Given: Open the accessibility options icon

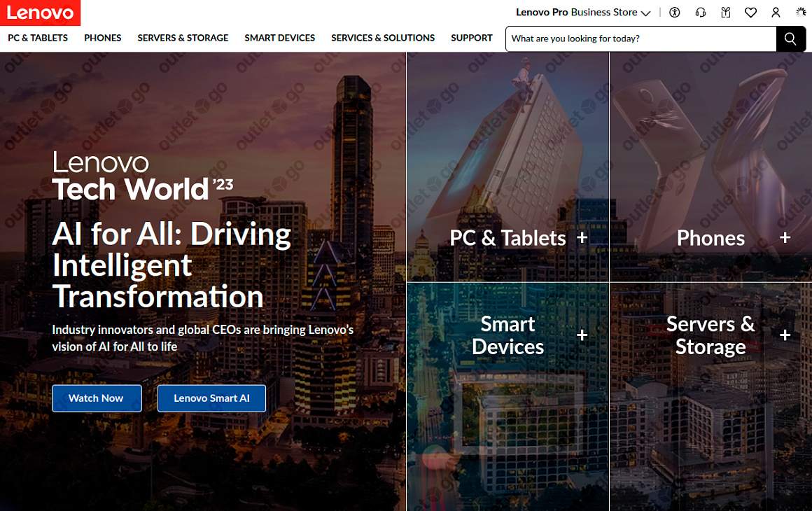Looking at the screenshot, I should pyautogui.click(x=674, y=13).
